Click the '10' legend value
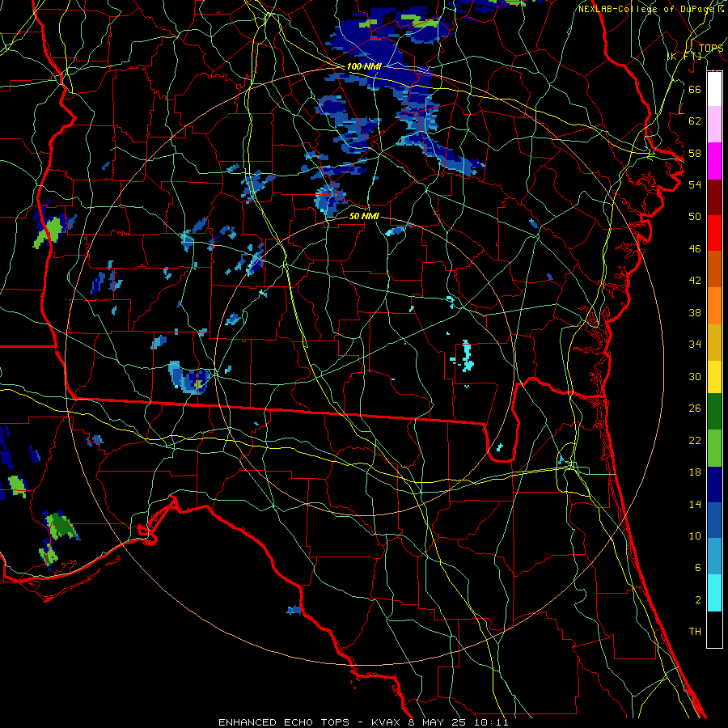The image size is (728, 728). [x=695, y=536]
